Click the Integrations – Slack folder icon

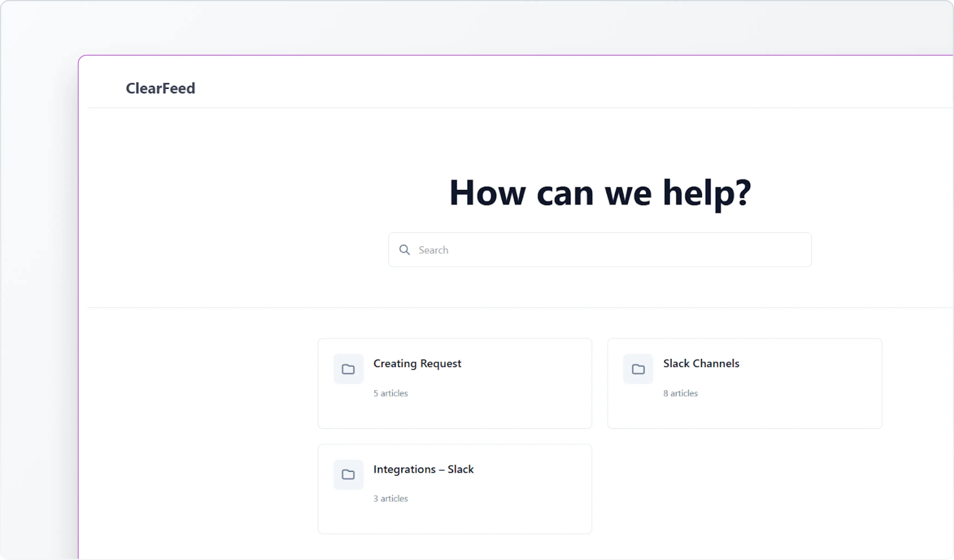[x=348, y=474]
